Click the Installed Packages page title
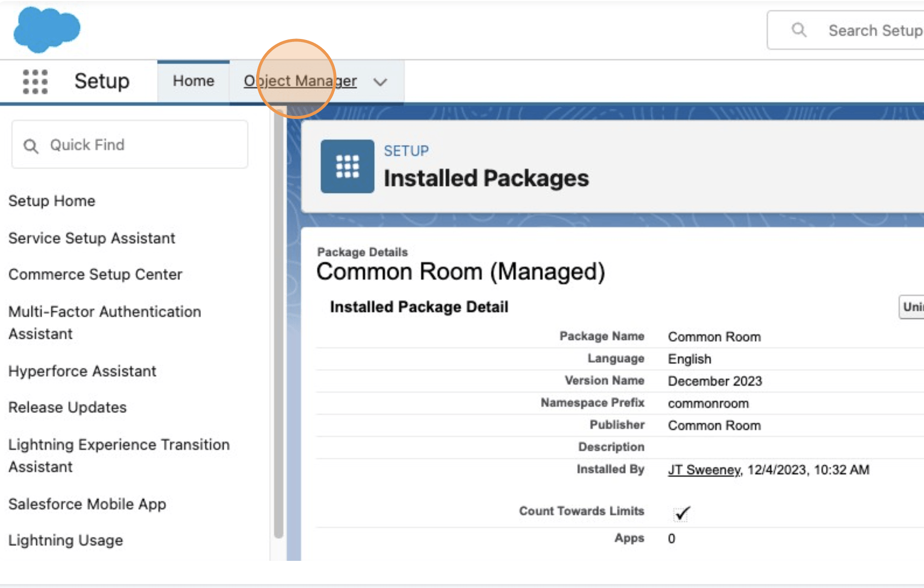 pos(486,178)
